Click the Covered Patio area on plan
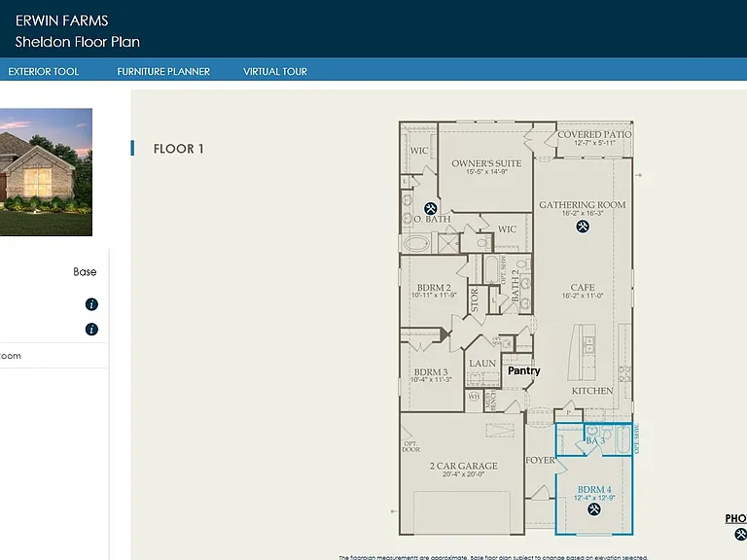 click(x=594, y=139)
